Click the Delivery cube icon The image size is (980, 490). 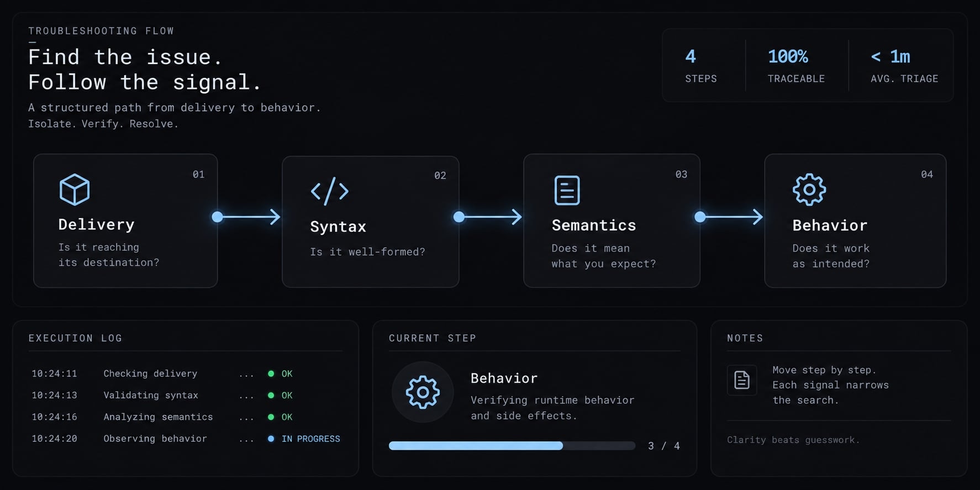75,189
